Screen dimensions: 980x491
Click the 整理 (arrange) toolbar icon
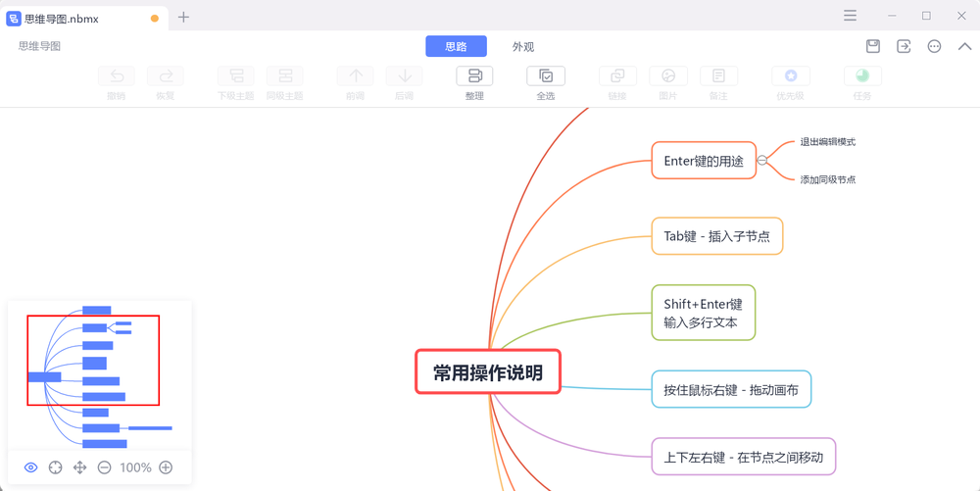(x=474, y=76)
